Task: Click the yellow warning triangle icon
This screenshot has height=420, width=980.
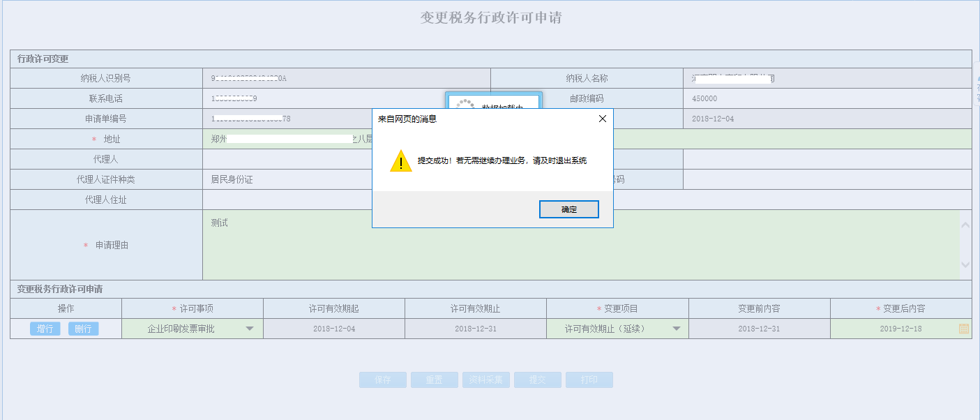Action: [400, 161]
